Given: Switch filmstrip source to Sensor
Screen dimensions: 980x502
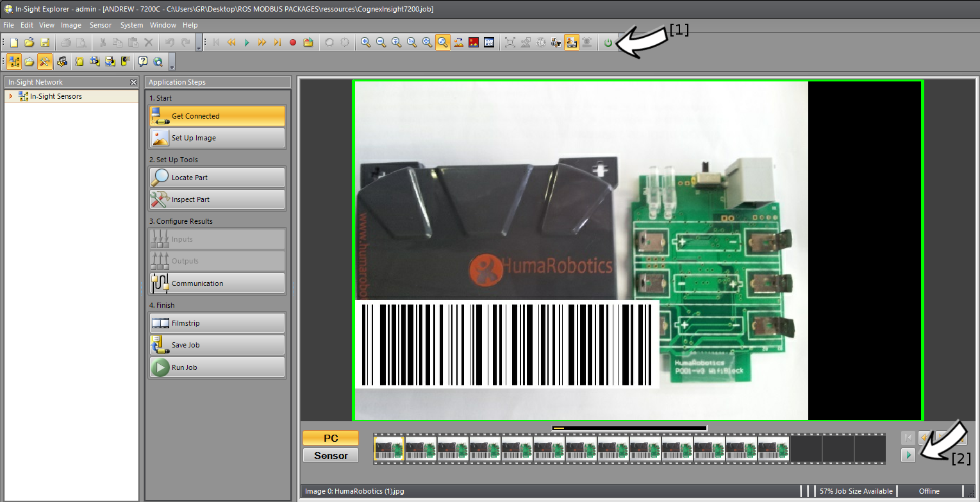Looking at the screenshot, I should coord(331,455).
